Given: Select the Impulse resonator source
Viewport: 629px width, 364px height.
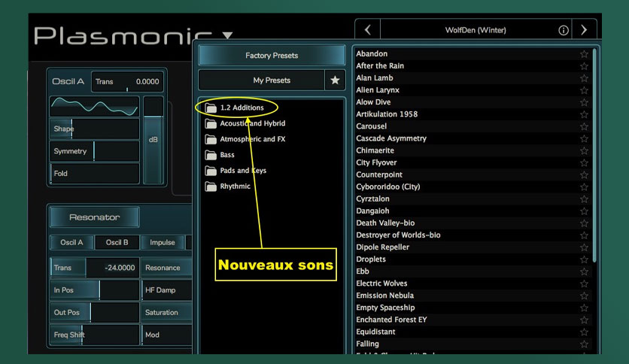Looking at the screenshot, I should (x=163, y=242).
